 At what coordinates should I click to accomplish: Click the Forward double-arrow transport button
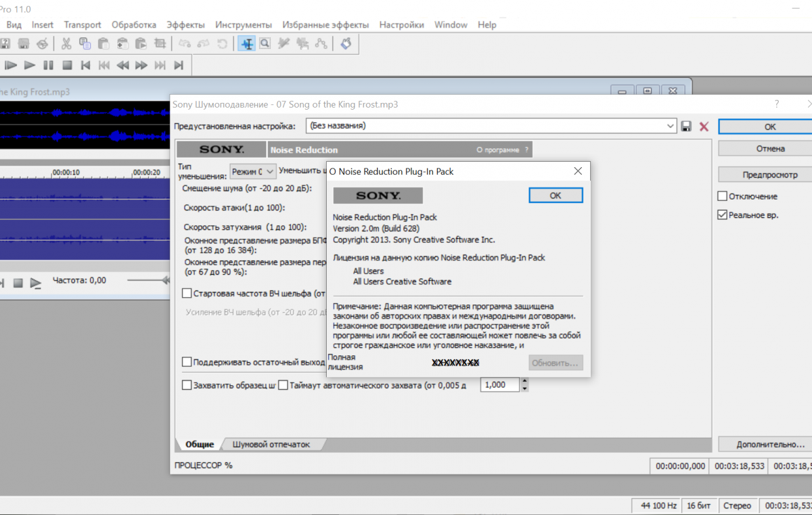pyautogui.click(x=141, y=66)
